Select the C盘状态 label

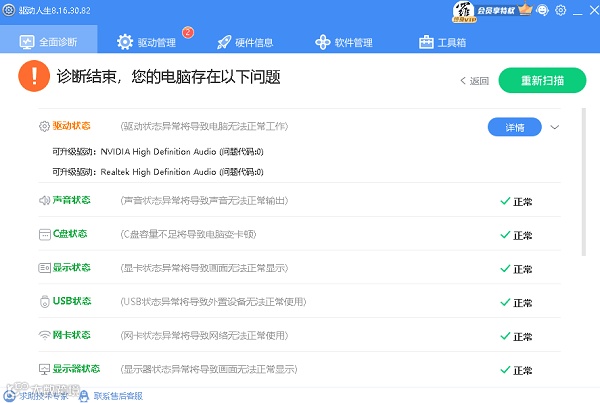click(x=70, y=233)
